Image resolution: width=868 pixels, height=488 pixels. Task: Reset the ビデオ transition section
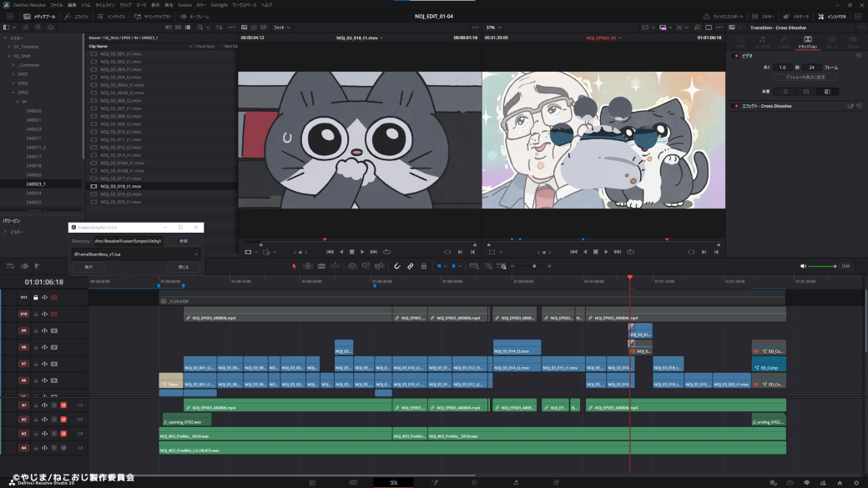pos(859,56)
